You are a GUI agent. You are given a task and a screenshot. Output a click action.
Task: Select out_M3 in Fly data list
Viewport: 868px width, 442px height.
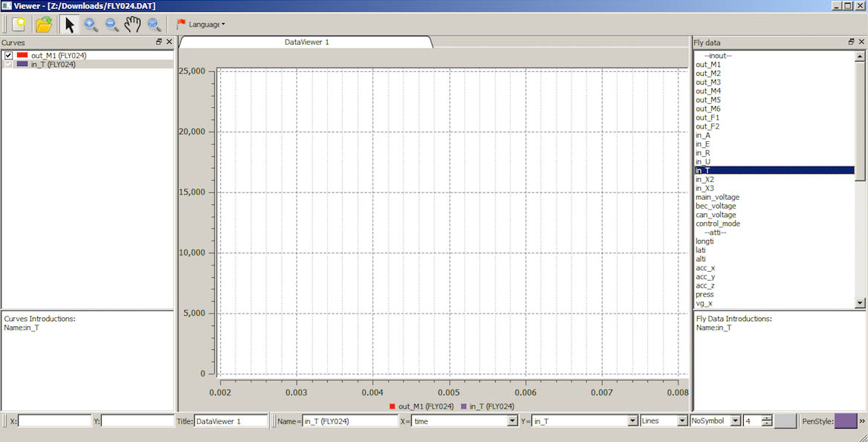tap(774, 82)
